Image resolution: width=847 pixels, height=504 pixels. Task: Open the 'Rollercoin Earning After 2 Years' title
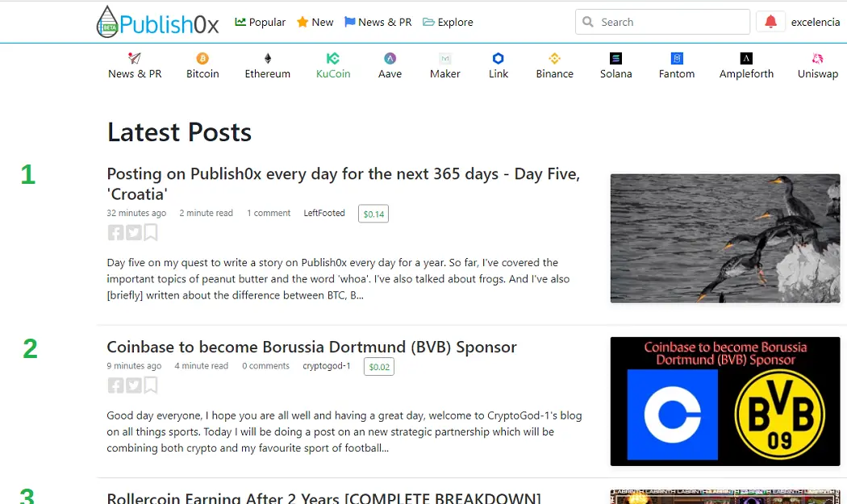[323, 498]
